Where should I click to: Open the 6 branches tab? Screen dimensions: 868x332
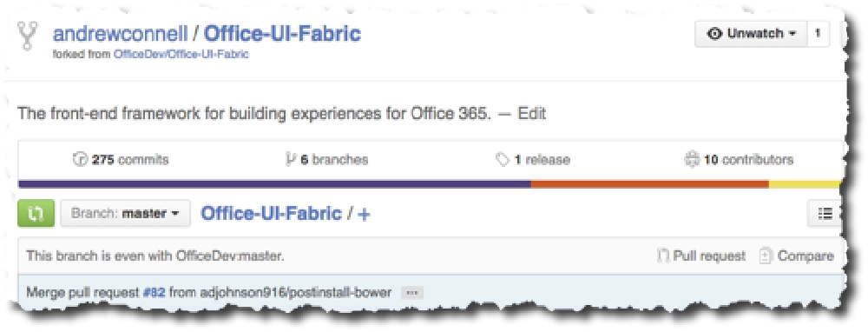coord(326,160)
